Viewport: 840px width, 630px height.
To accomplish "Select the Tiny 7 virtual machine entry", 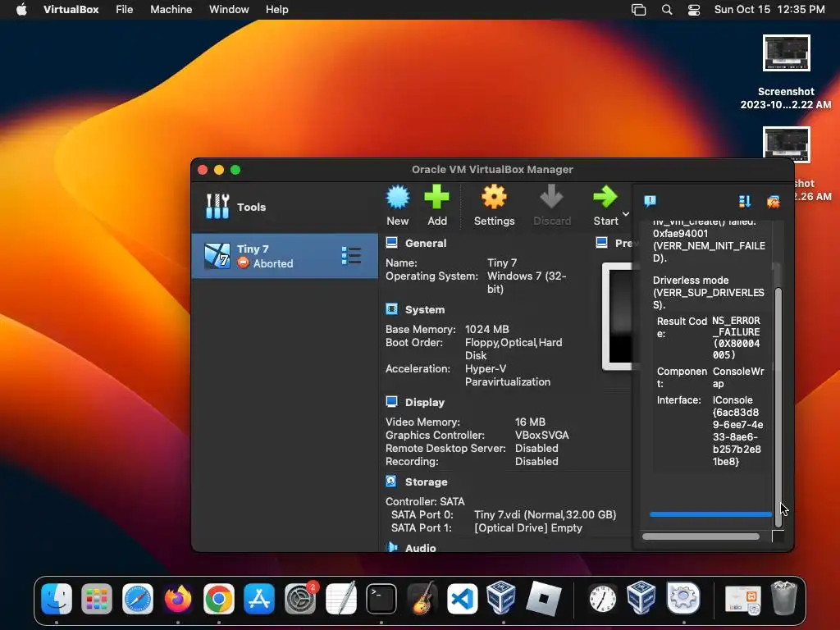I will click(285, 256).
